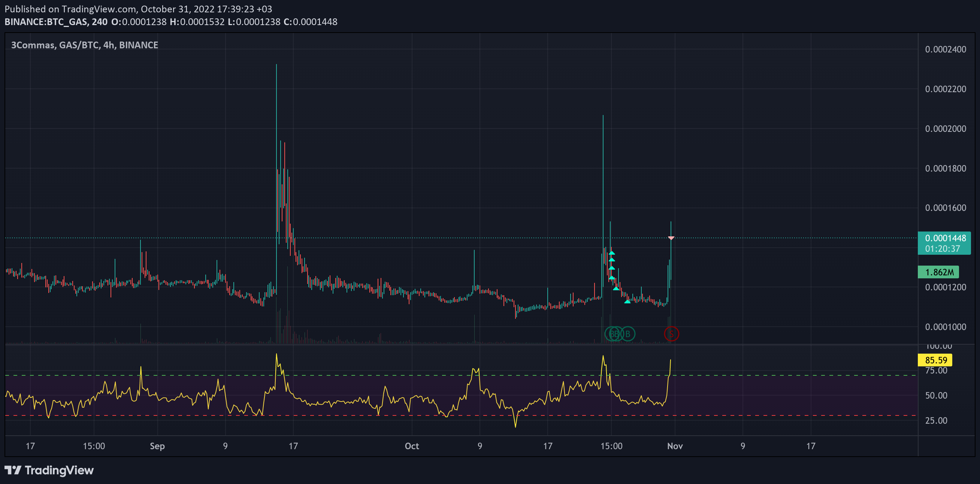Click the red S sell marker

click(x=671, y=334)
